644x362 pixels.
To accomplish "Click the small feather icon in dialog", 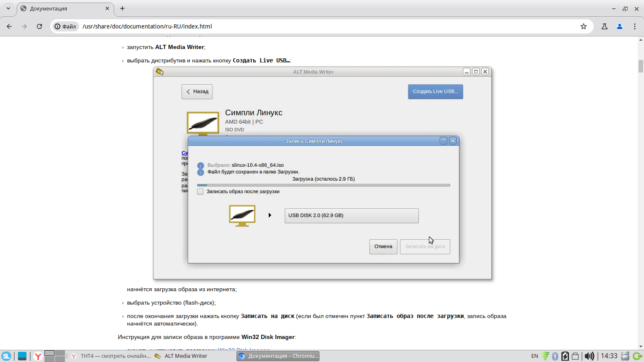I will [x=242, y=216].
